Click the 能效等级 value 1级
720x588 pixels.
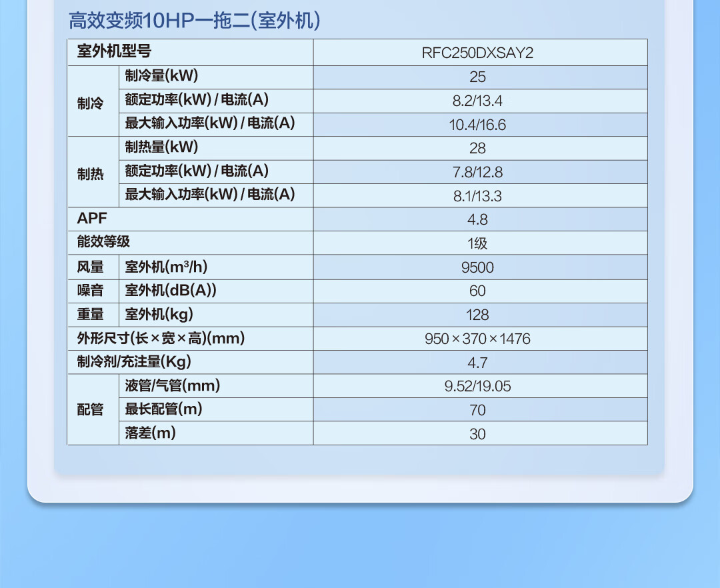pos(477,243)
